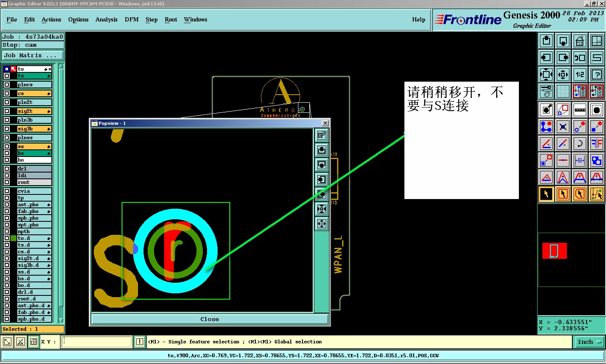Select the pln2t layer name

34,102
